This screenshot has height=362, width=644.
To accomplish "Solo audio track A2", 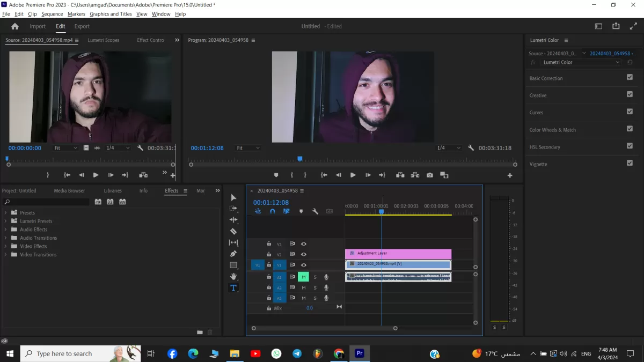I will 315,287.
